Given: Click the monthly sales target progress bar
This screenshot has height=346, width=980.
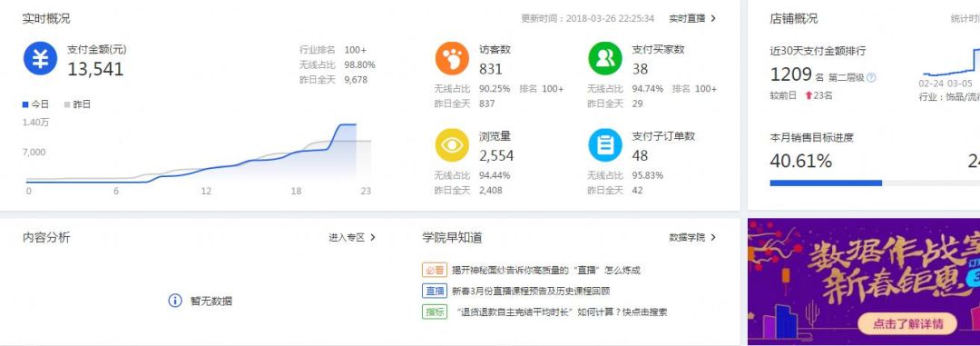Looking at the screenshot, I should 875,183.
